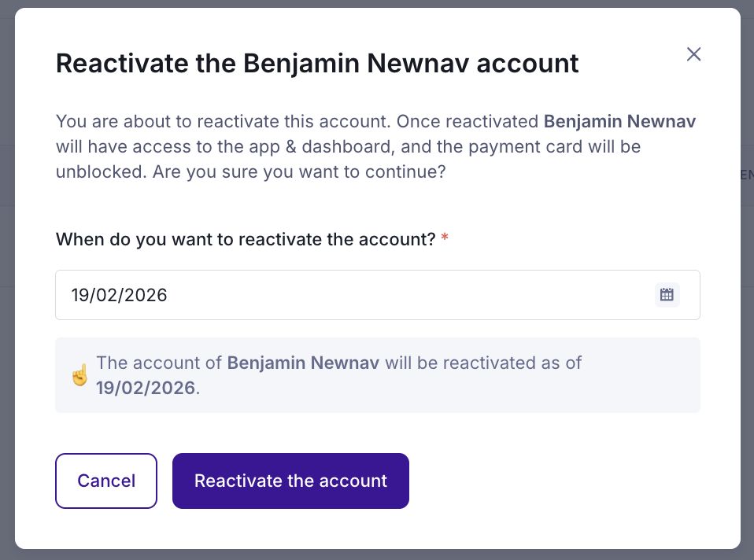
Task: Click the 19/02/2026 value in the date field
Action: coord(120,296)
